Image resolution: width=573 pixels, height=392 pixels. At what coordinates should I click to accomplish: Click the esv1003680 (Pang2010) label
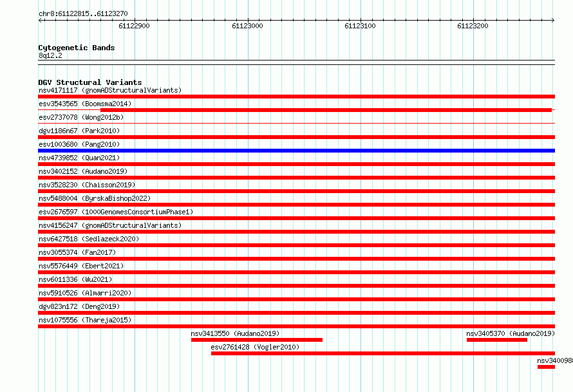(x=79, y=144)
